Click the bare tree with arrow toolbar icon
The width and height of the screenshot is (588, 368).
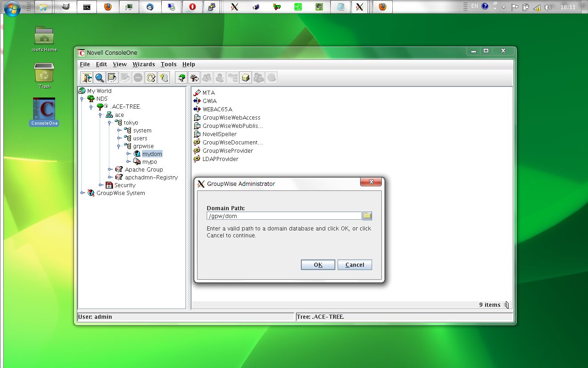coord(194,78)
